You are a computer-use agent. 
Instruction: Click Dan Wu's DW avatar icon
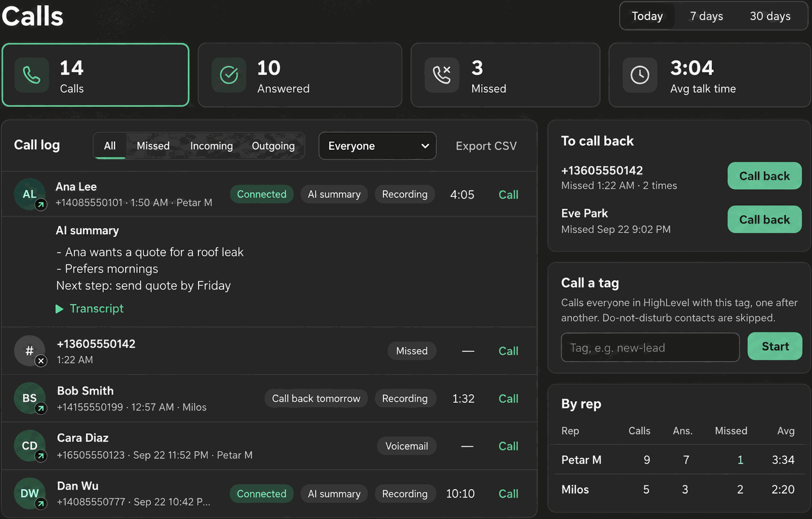pyautogui.click(x=30, y=494)
